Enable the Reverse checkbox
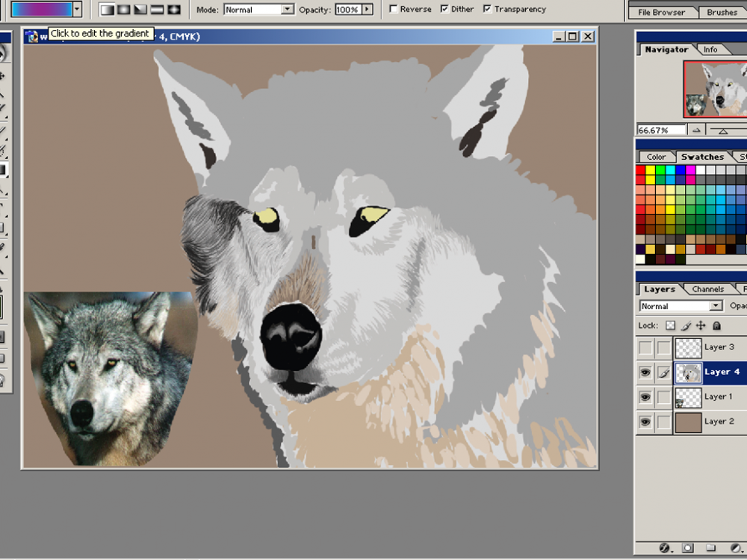Screen dimensions: 747x560 (393, 9)
